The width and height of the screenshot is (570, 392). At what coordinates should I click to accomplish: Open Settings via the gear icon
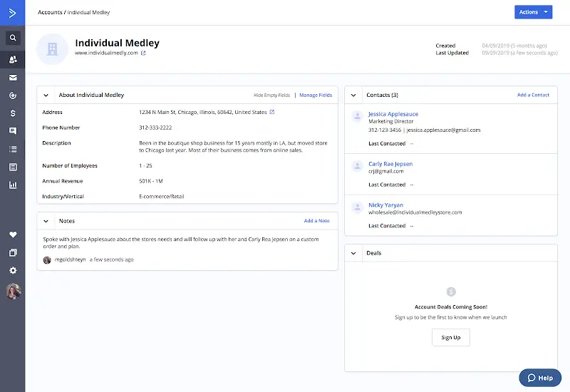13,271
